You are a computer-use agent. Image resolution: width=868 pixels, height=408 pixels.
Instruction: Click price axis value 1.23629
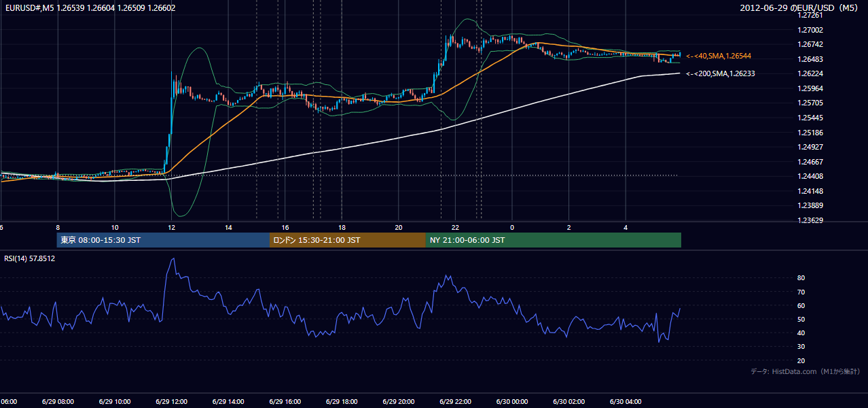[810, 220]
